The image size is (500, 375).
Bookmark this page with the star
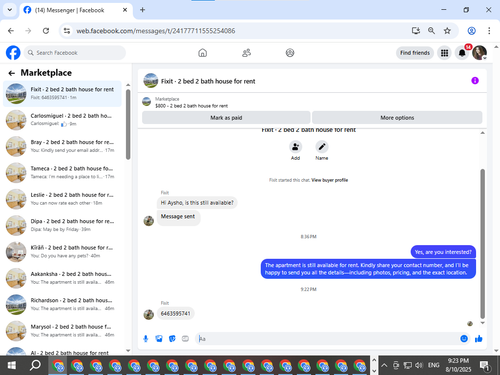click(x=447, y=31)
